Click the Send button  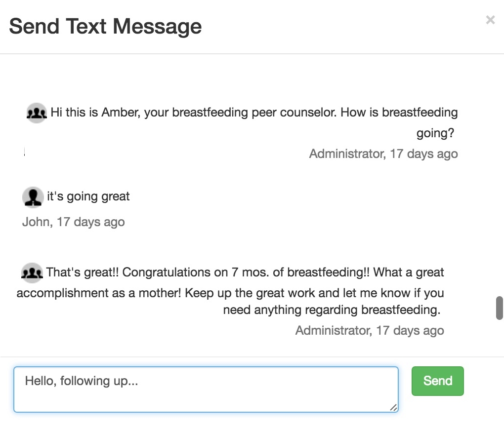pos(437,381)
